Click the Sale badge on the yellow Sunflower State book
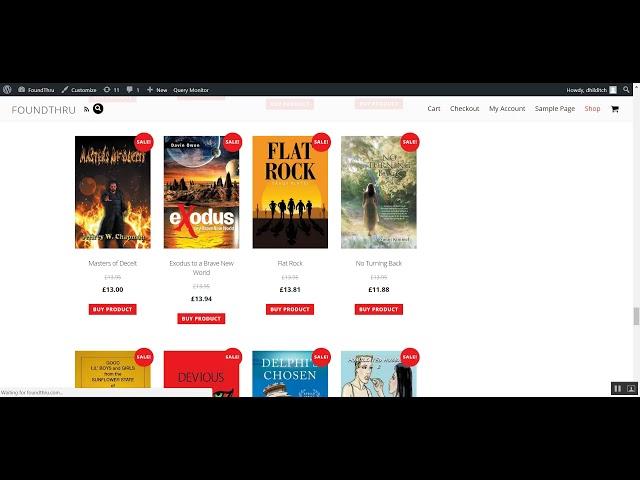 point(144,357)
